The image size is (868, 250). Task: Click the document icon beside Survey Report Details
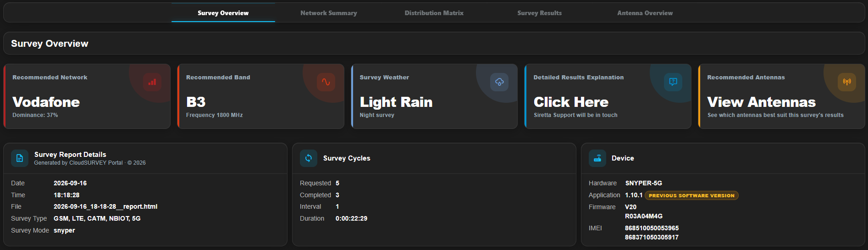[x=20, y=158]
